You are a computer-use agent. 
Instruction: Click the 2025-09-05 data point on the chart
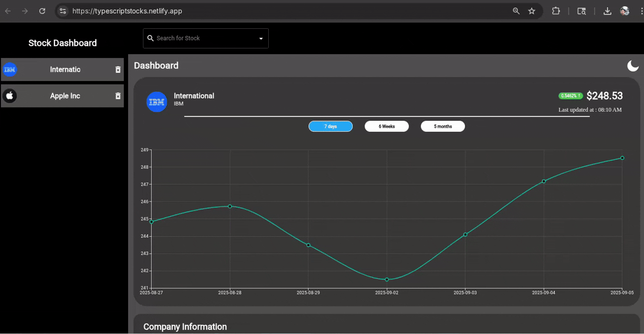[x=622, y=158]
